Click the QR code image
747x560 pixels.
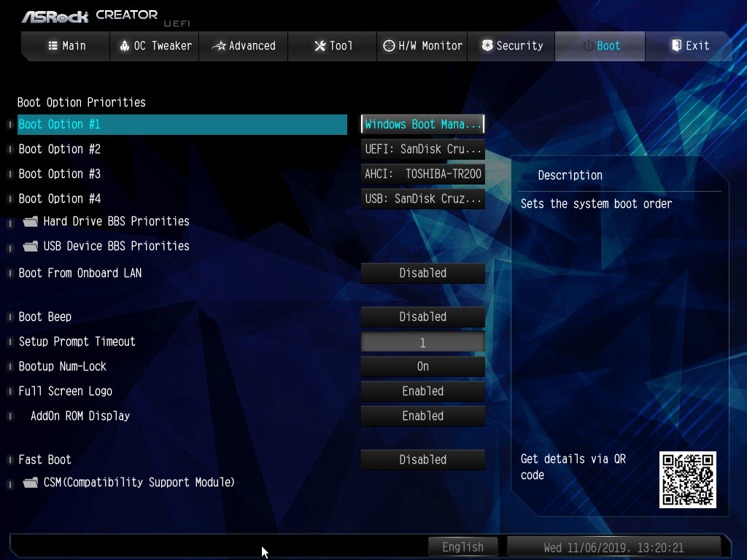pos(687,479)
